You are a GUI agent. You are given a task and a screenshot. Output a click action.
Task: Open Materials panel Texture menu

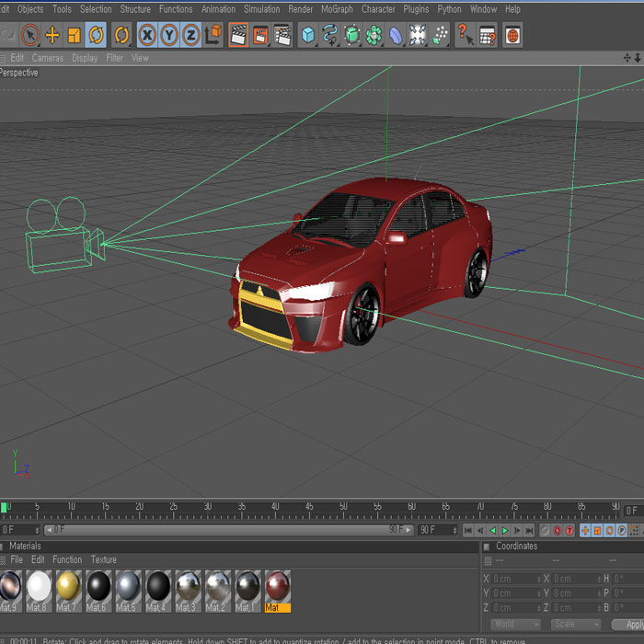[103, 559]
